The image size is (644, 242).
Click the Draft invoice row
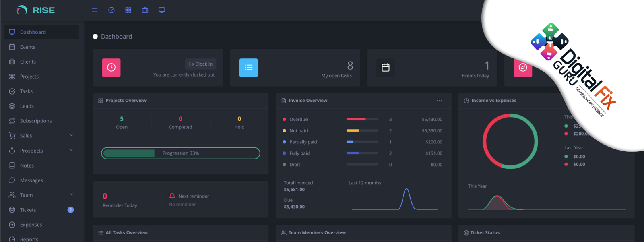[362, 165]
